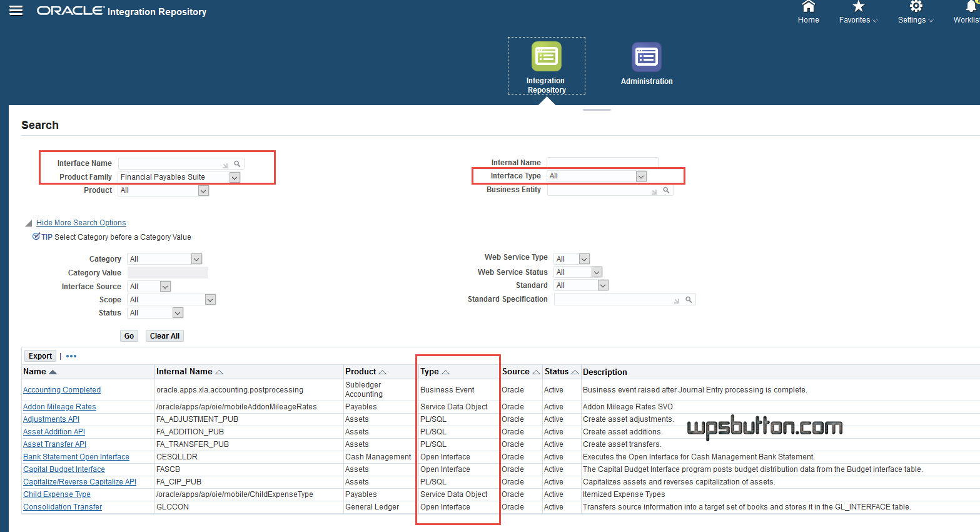Click Hide More Search Options link

pyautogui.click(x=81, y=223)
